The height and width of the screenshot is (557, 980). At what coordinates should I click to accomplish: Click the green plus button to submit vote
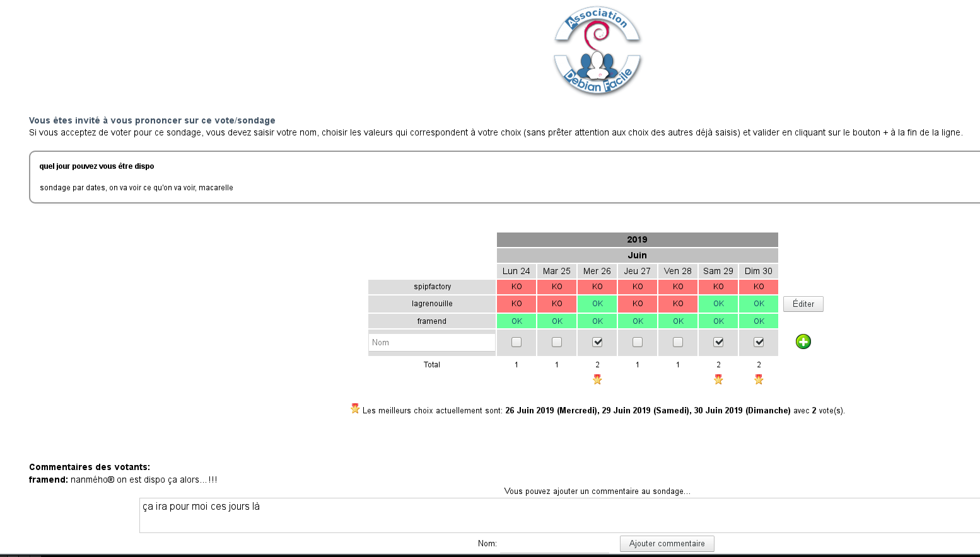pos(803,342)
